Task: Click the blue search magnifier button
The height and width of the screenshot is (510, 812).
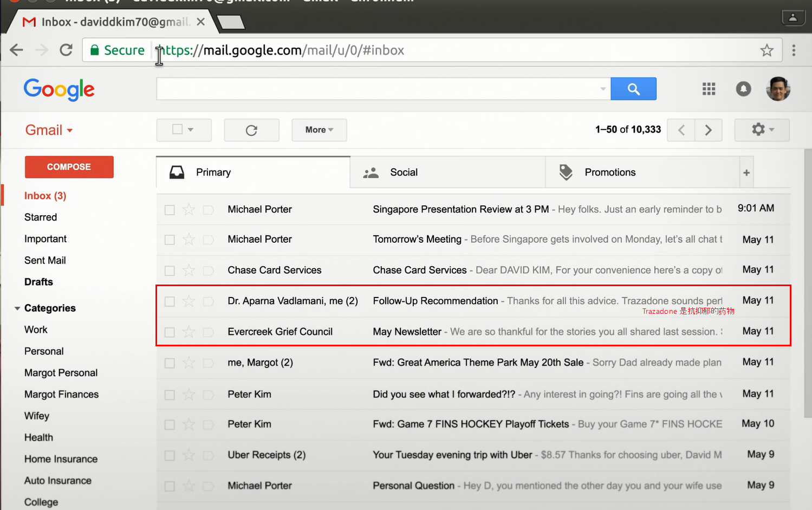Action: 633,89
